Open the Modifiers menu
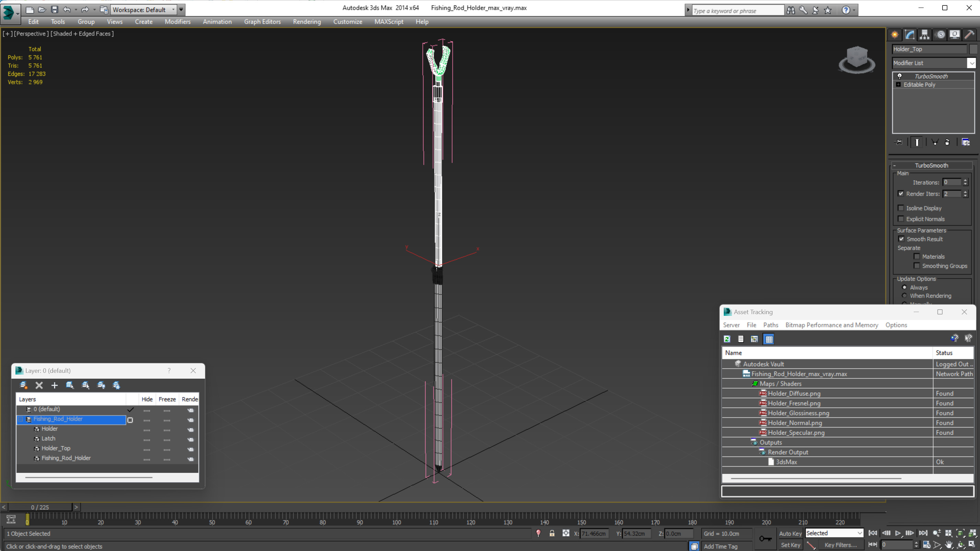980x551 pixels. 178,22
